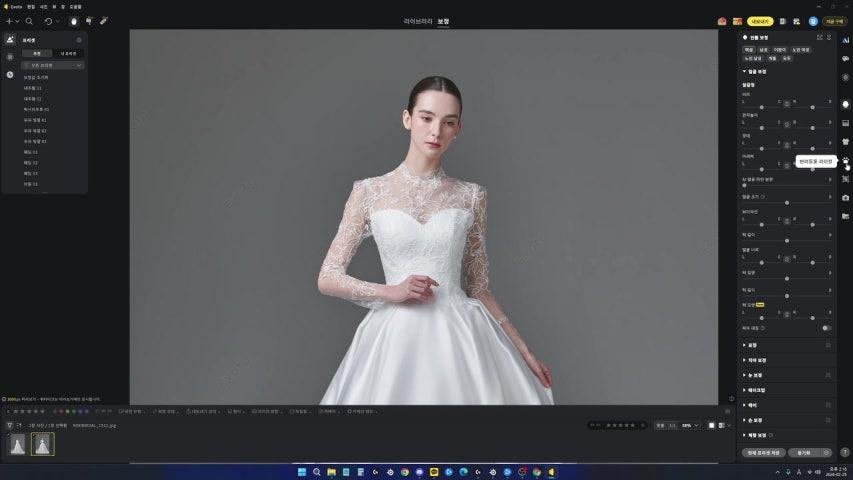The image size is (853, 480).
Task: Open the pet retouching paw icon
Action: [x=845, y=161]
